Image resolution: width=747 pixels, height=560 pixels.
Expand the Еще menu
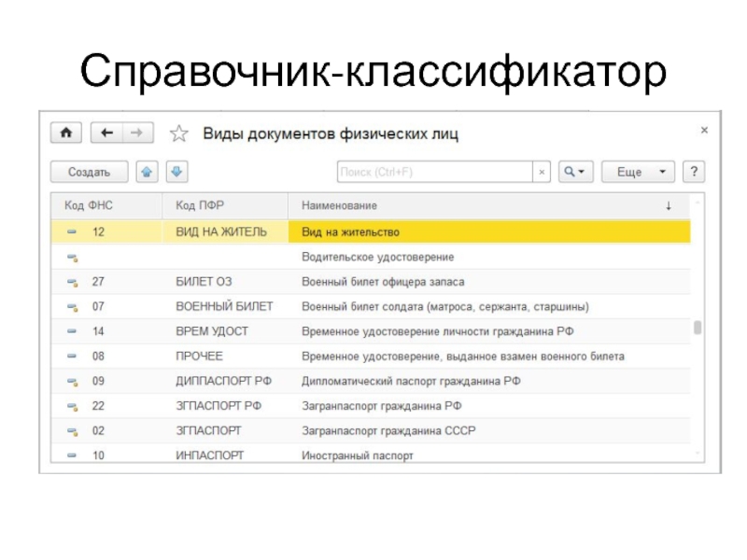tap(638, 173)
